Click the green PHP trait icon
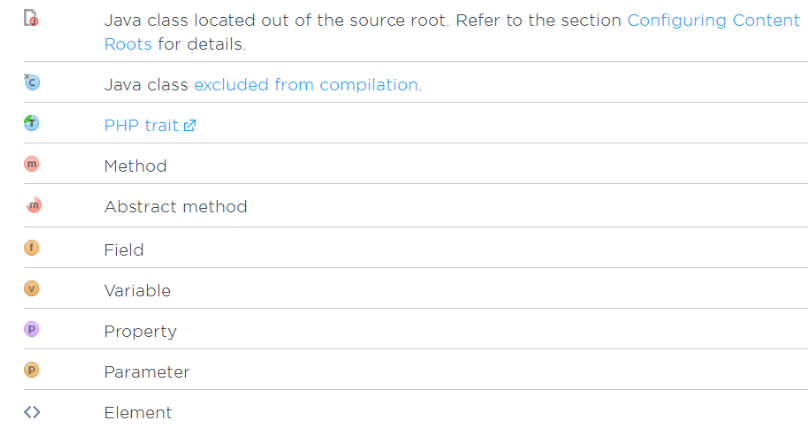Image resolution: width=808 pixels, height=426 pixels. (31, 124)
